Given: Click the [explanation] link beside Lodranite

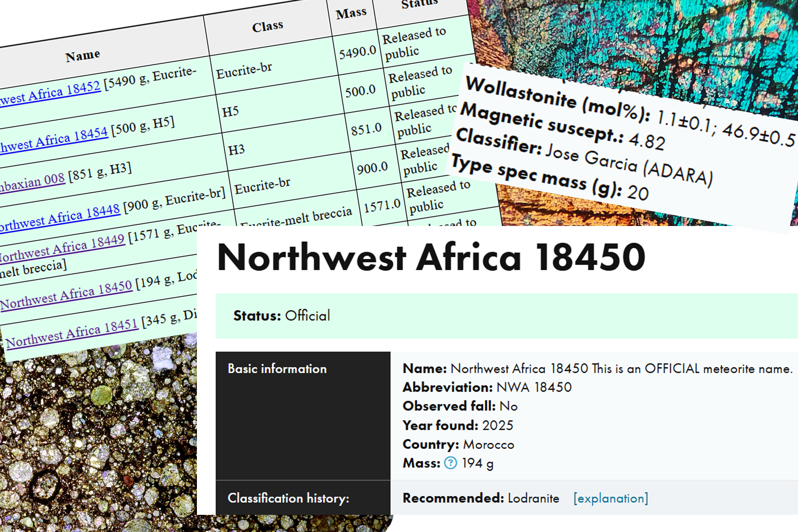Looking at the screenshot, I should (x=610, y=498).
